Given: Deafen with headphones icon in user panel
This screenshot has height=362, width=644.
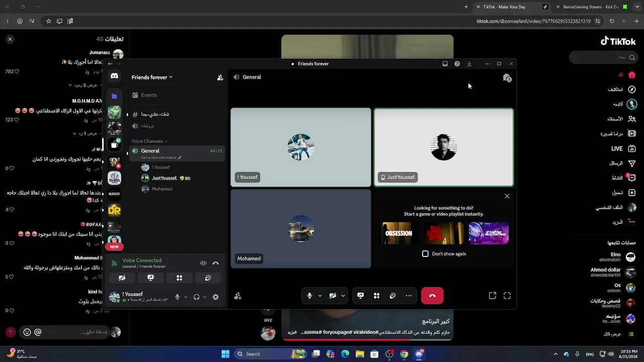Looking at the screenshot, I should click(x=196, y=297).
